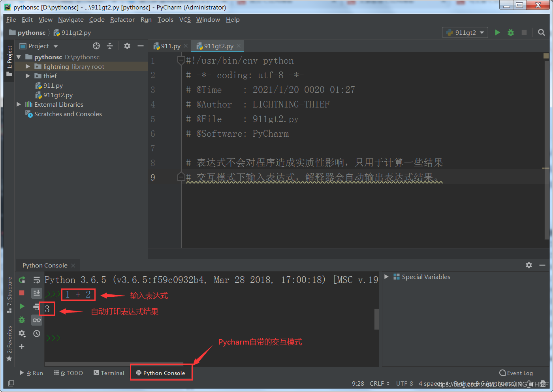Hide the Project tool window

click(141, 46)
